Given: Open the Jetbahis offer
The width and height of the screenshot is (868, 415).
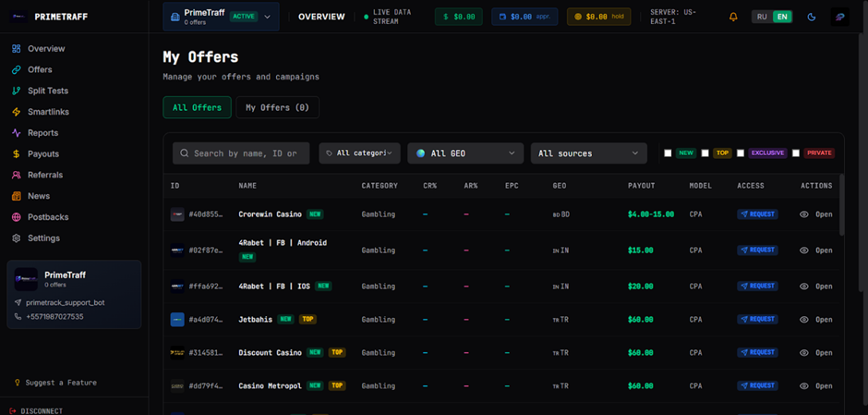Looking at the screenshot, I should (x=816, y=320).
